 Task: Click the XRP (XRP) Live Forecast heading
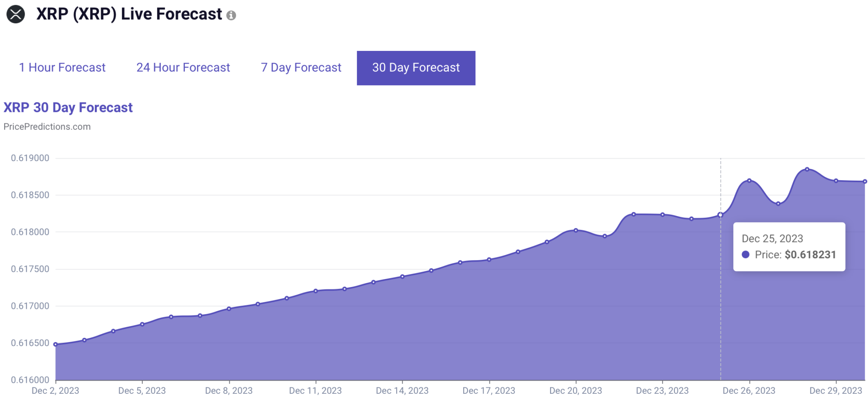[x=129, y=14]
